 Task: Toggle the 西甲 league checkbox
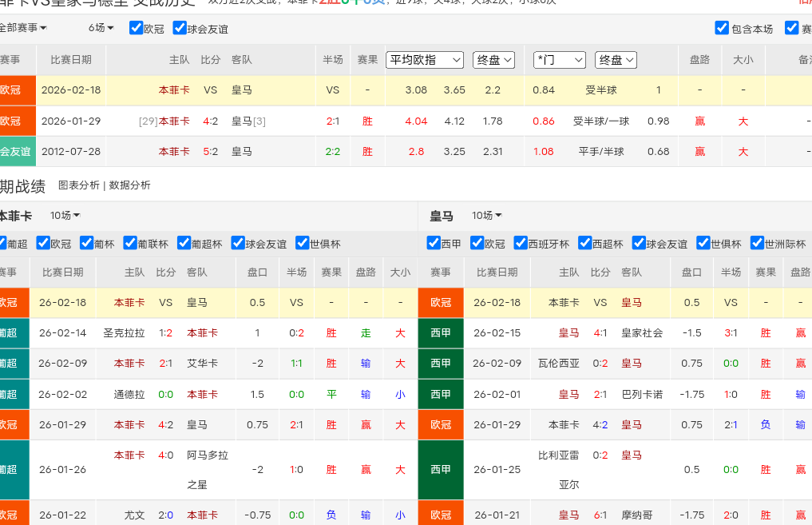[434, 243]
